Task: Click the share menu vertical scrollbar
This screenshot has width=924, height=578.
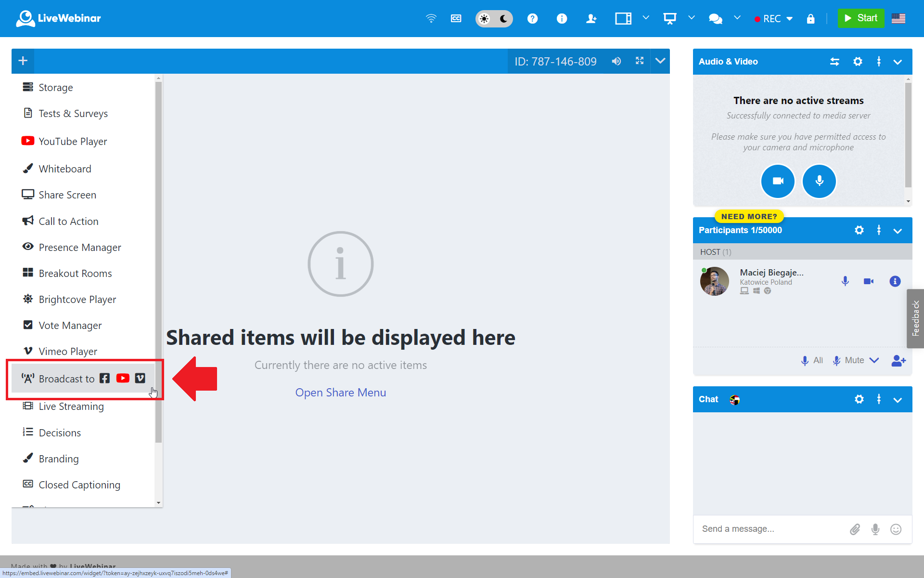Action: point(158,263)
